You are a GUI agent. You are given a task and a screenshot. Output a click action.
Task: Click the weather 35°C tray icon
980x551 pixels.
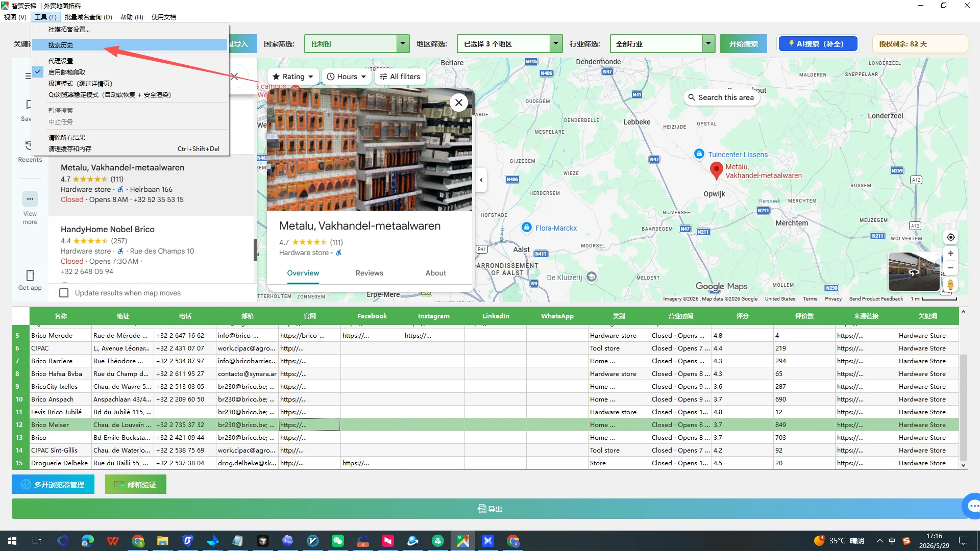pyautogui.click(x=840, y=541)
